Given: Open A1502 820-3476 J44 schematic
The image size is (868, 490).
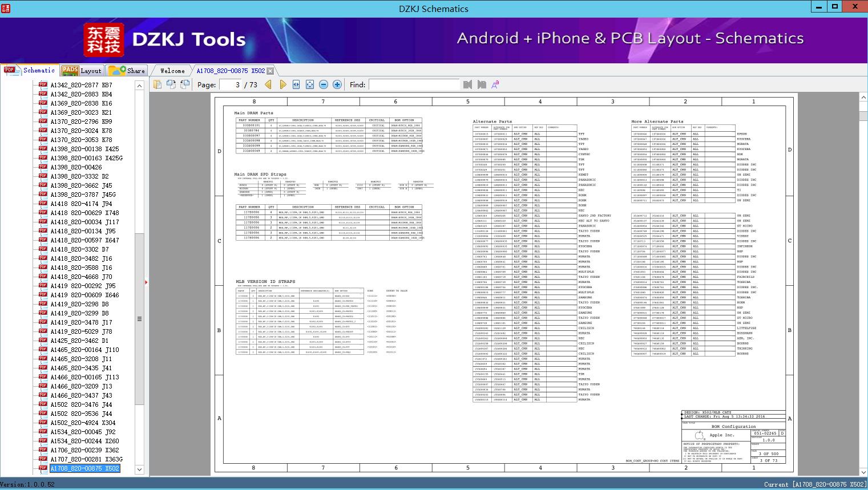Looking at the screenshot, I should click(81, 404).
